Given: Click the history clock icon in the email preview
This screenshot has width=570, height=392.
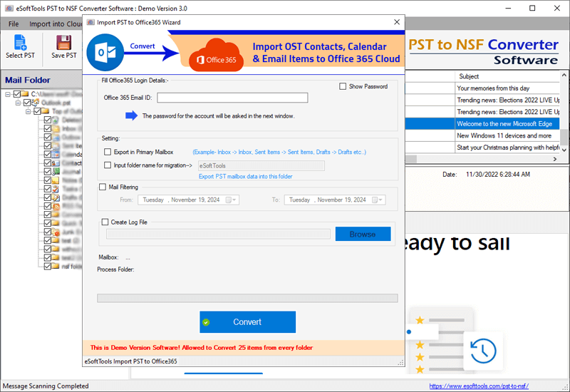Looking at the screenshot, I should point(483,351).
